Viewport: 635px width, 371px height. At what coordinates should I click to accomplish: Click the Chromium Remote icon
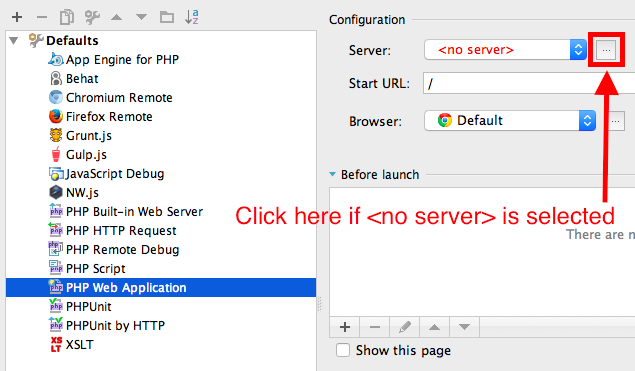coord(56,98)
